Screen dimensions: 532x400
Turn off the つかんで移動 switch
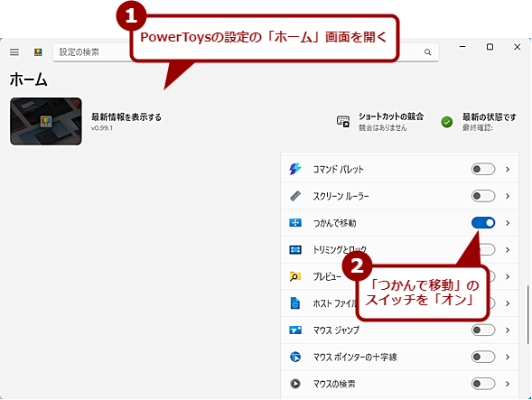click(483, 222)
